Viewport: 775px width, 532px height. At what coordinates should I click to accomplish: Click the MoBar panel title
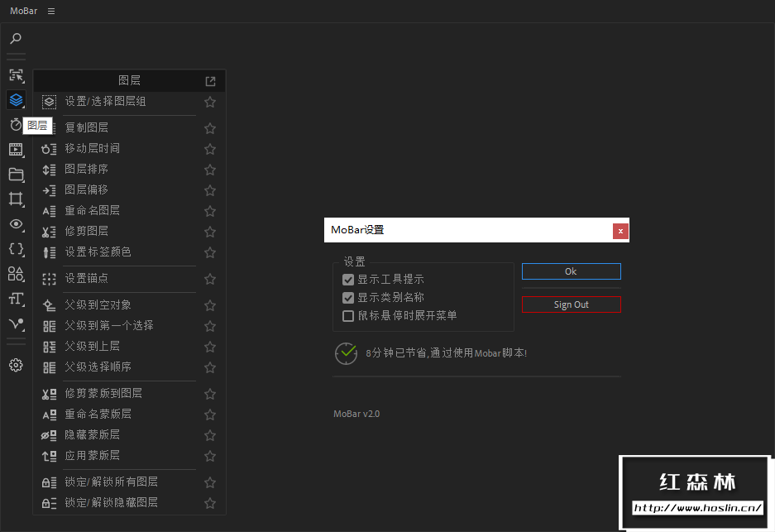point(24,11)
